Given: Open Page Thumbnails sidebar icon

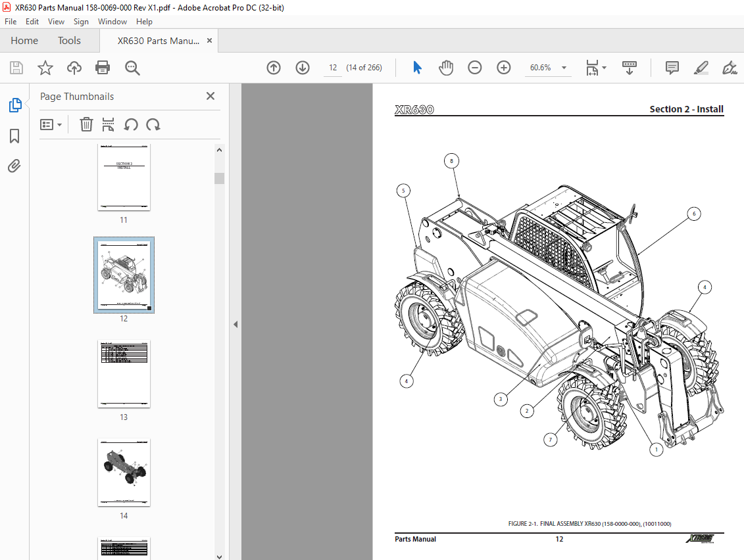Looking at the screenshot, I should [14, 105].
